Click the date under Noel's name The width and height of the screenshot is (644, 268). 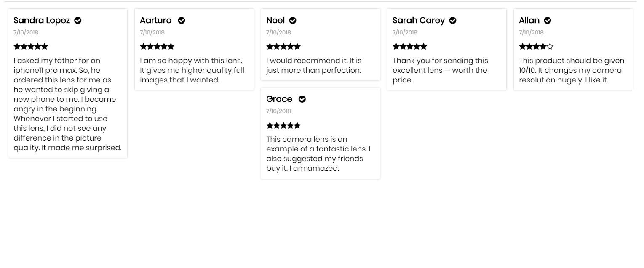278,32
